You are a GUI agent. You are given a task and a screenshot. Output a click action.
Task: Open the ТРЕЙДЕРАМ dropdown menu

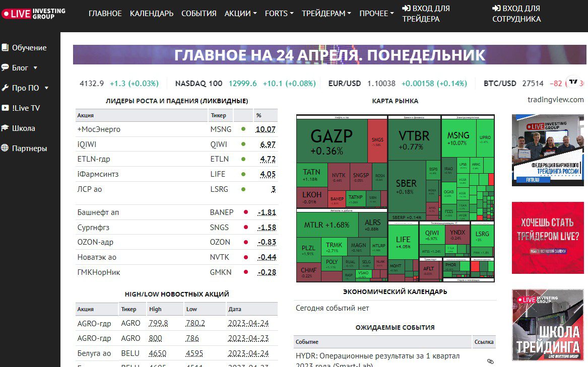[326, 14]
